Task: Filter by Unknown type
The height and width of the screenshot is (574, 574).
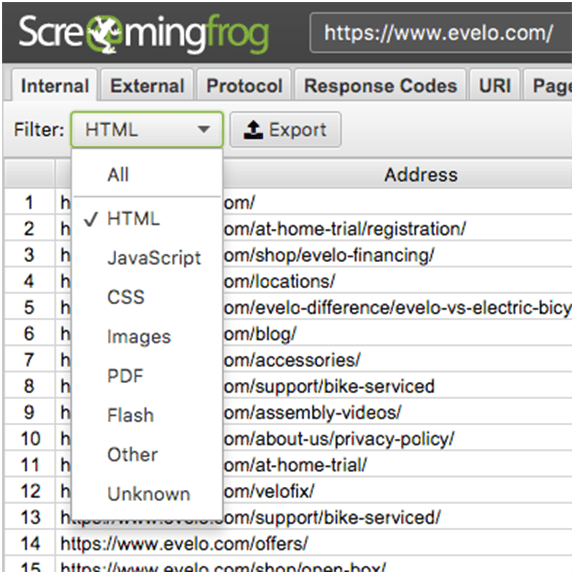Action: (149, 494)
